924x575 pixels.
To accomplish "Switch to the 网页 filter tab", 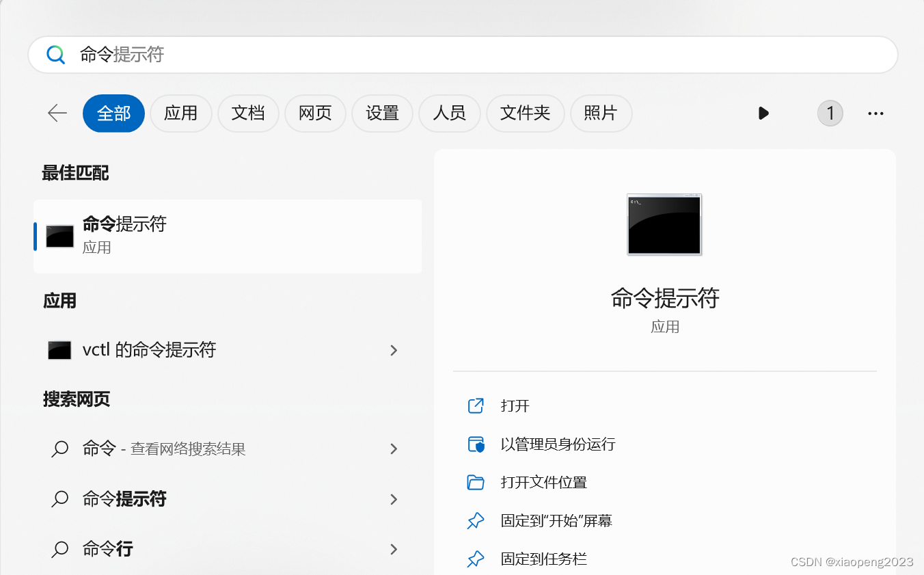I will [315, 113].
